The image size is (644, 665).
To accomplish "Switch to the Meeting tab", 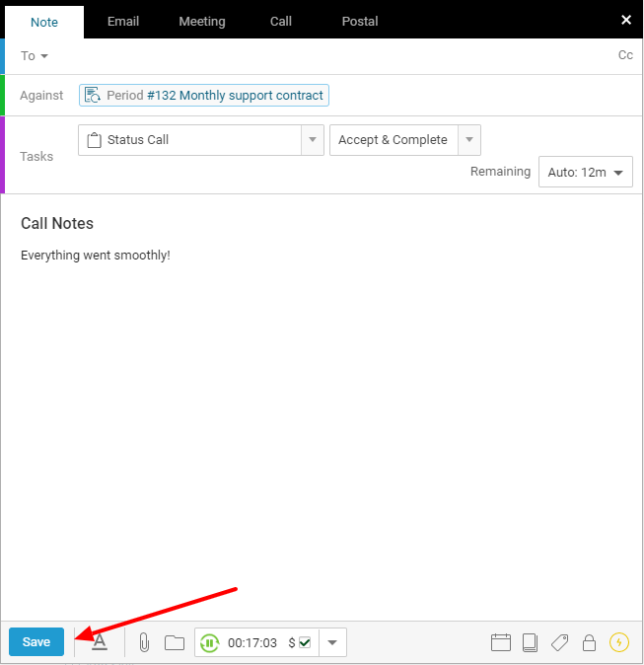I will point(202,21).
